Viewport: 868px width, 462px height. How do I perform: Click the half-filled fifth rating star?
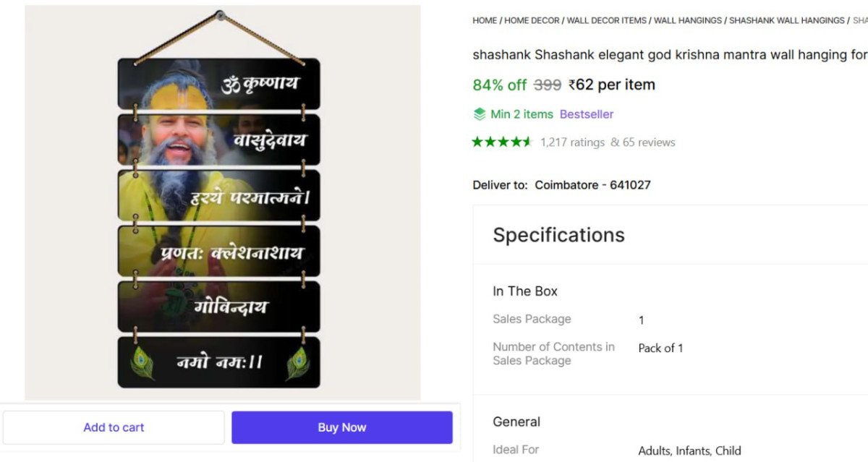coord(527,142)
